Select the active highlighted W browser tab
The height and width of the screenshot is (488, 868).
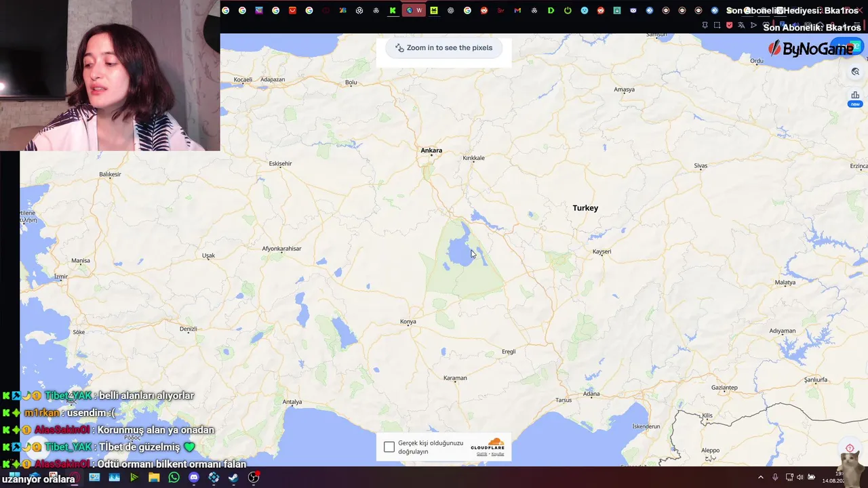[x=414, y=10]
